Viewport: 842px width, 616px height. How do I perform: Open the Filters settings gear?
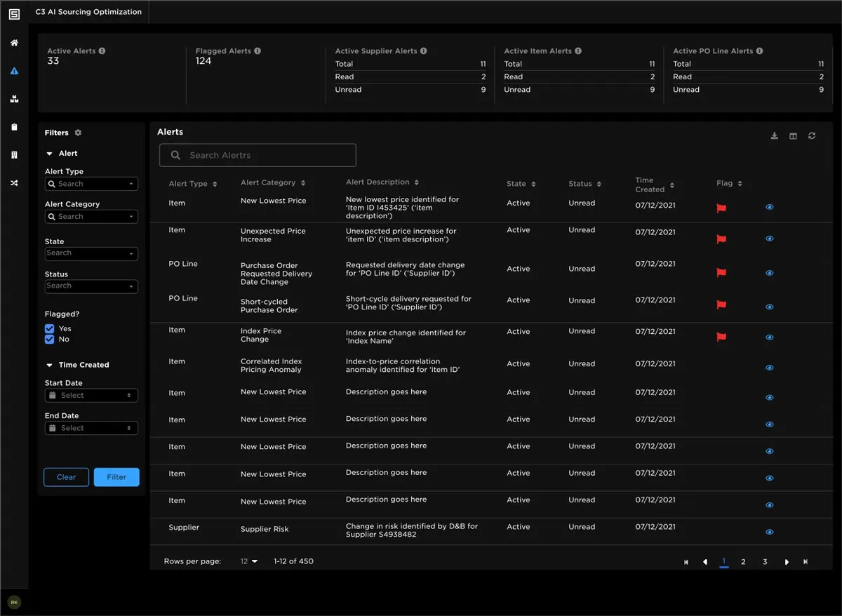pos(78,133)
